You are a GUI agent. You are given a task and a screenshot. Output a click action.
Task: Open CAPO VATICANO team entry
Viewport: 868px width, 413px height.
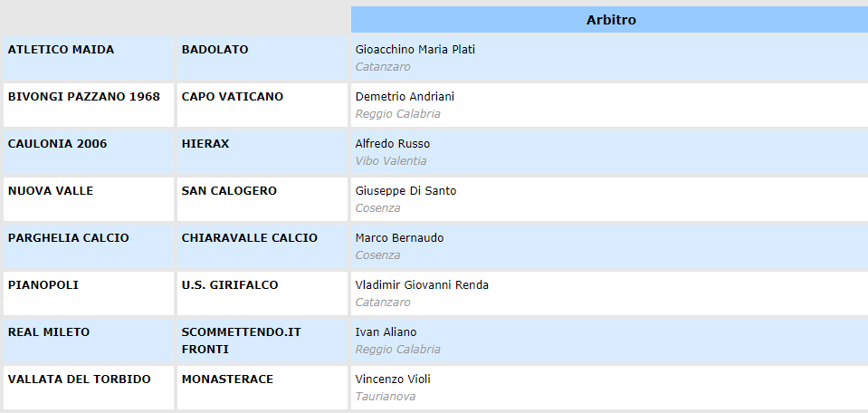tap(233, 97)
